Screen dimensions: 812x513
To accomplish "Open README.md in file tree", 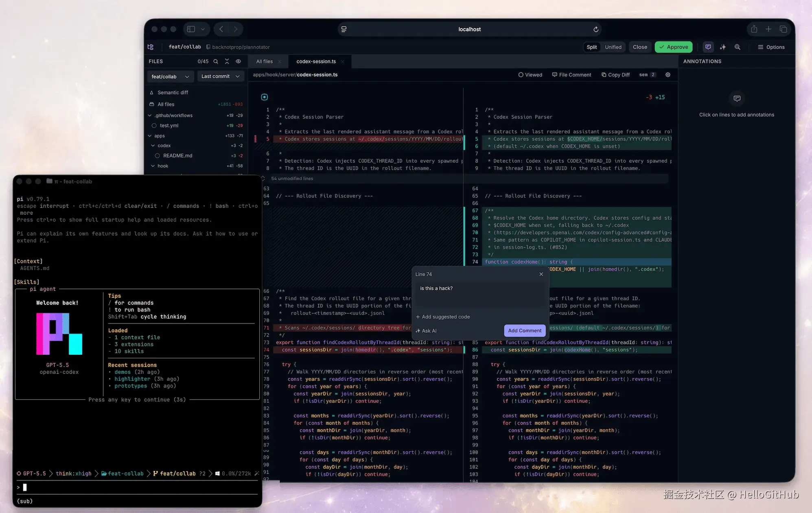I will [x=177, y=156].
